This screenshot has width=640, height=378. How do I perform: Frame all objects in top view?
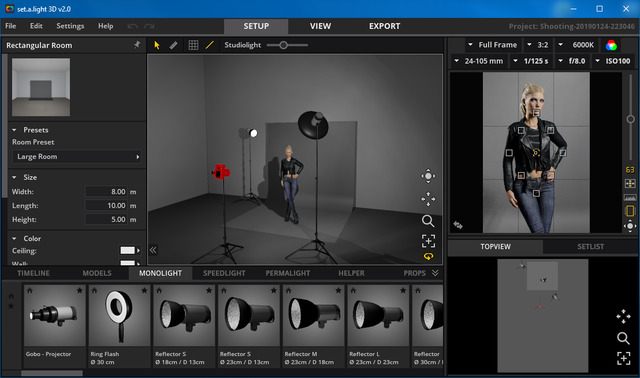(x=623, y=359)
